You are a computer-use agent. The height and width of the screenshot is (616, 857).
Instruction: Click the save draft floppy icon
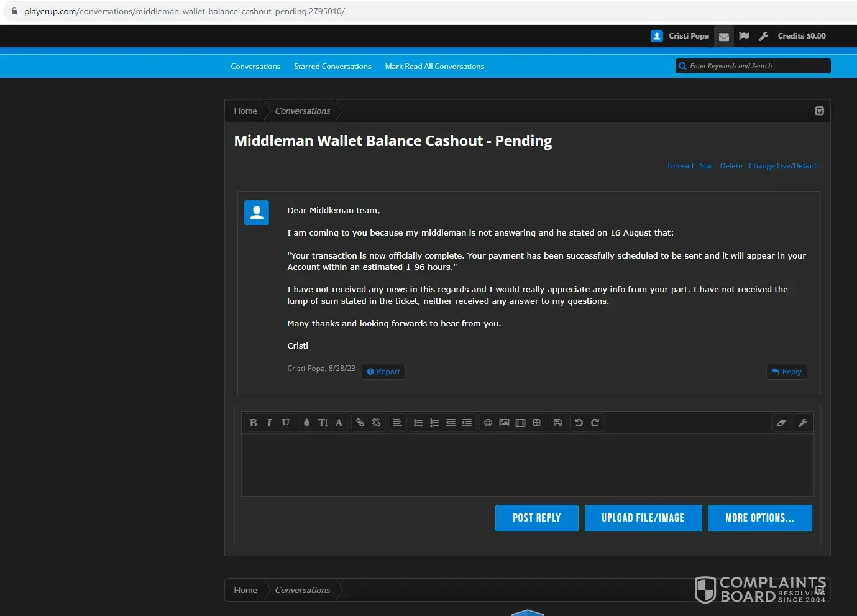[557, 423]
